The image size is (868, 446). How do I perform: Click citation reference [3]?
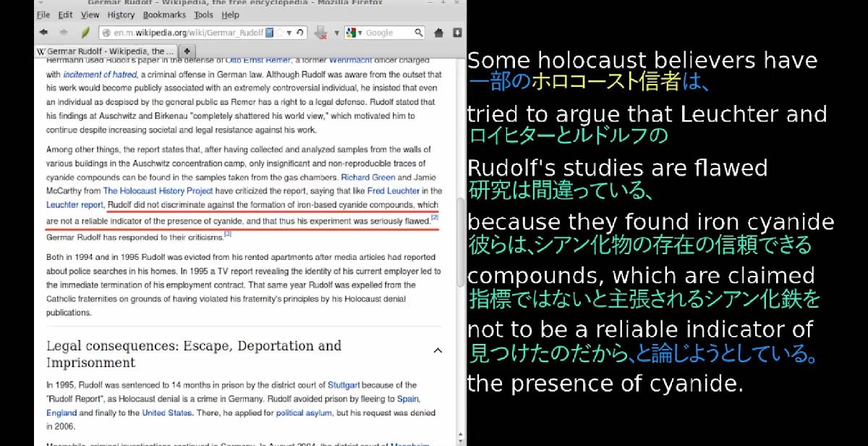pyautogui.click(x=227, y=233)
